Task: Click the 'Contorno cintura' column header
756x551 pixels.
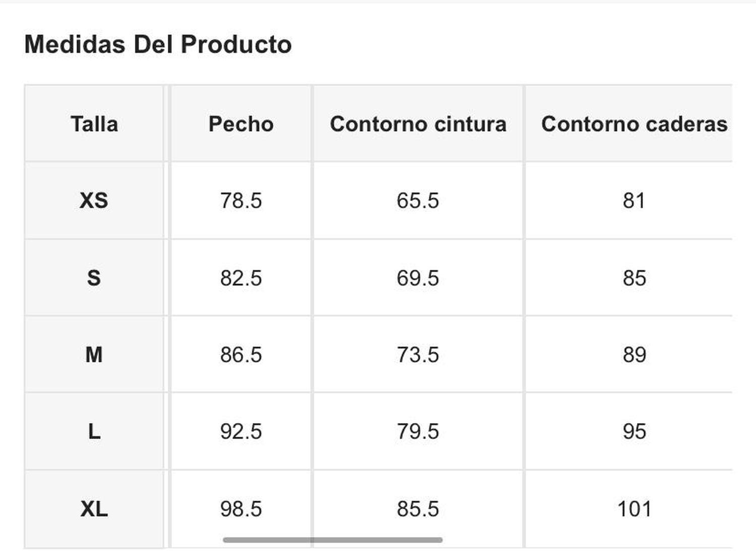Action: (x=418, y=124)
